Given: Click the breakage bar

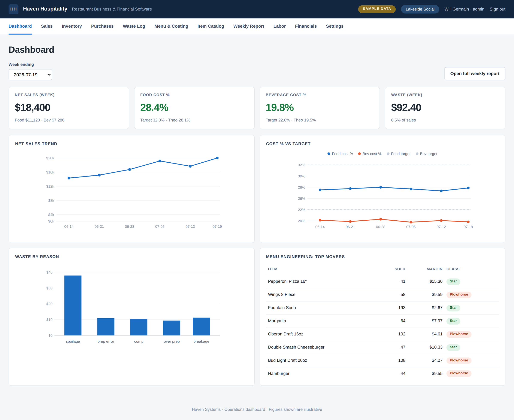Looking at the screenshot, I should click(x=201, y=326).
